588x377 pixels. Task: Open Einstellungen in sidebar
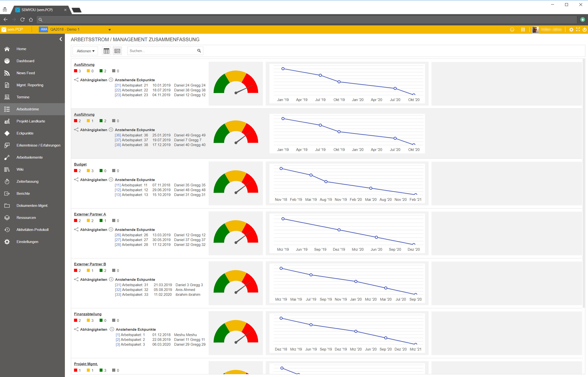32,242
